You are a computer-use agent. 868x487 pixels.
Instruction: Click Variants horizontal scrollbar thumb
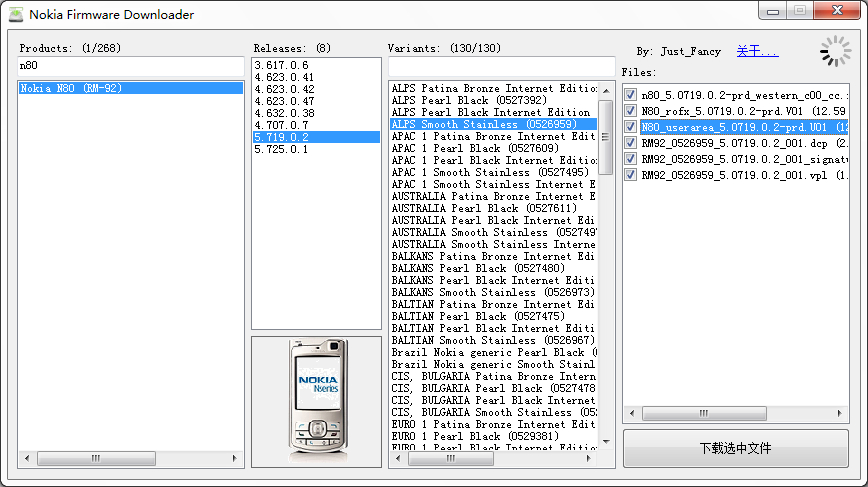451,458
